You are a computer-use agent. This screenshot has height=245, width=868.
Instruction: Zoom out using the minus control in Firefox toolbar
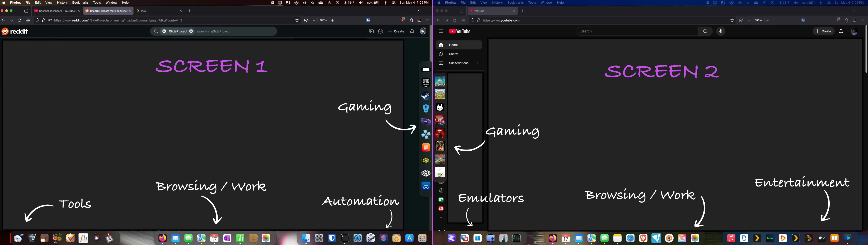[314, 20]
